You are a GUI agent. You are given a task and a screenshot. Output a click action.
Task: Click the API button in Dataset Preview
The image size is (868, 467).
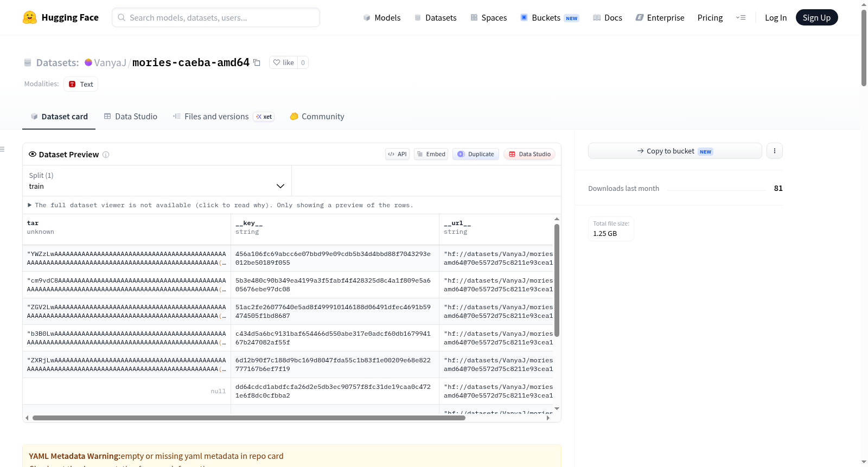397,154
